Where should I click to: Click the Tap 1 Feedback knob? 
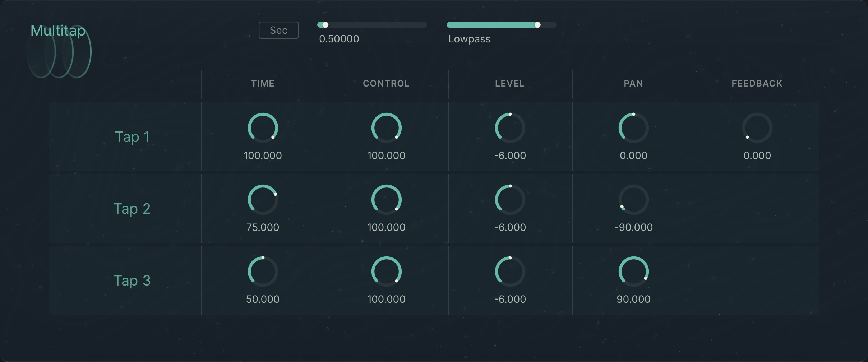coord(757,127)
